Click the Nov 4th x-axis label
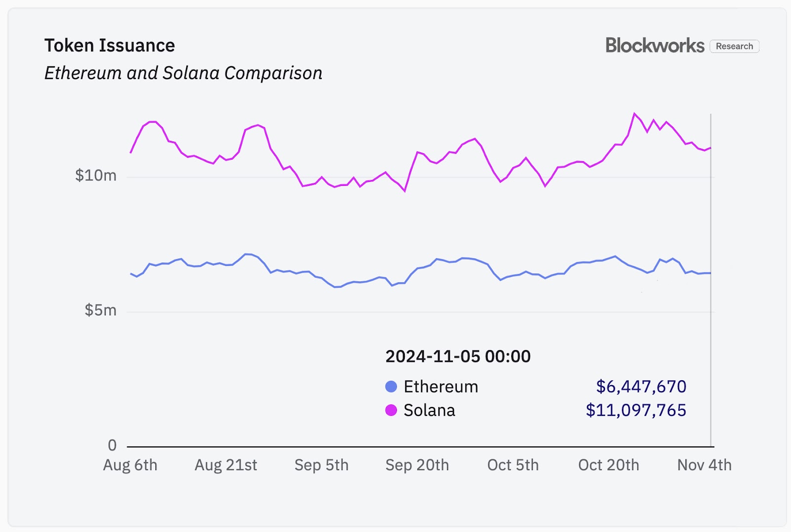 pos(704,465)
